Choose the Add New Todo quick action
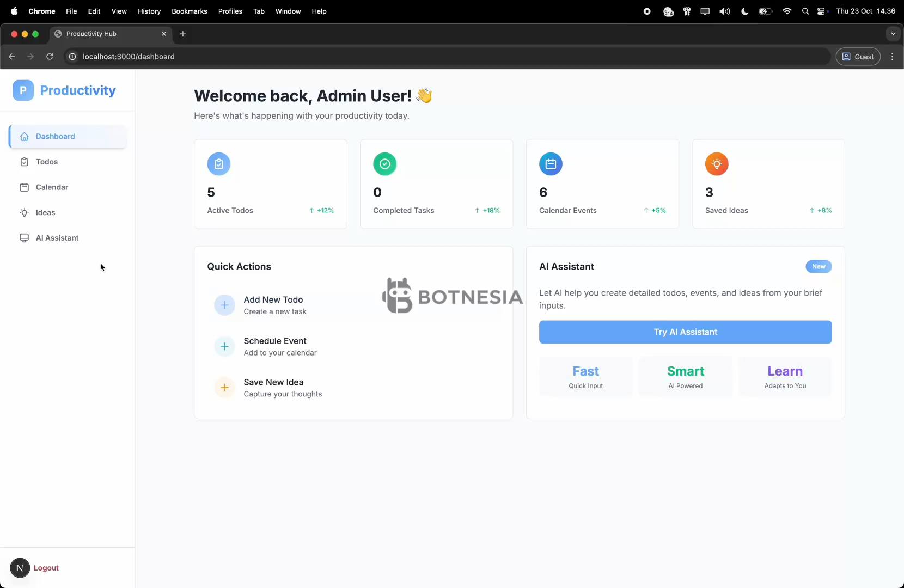The height and width of the screenshot is (588, 904). click(x=353, y=305)
